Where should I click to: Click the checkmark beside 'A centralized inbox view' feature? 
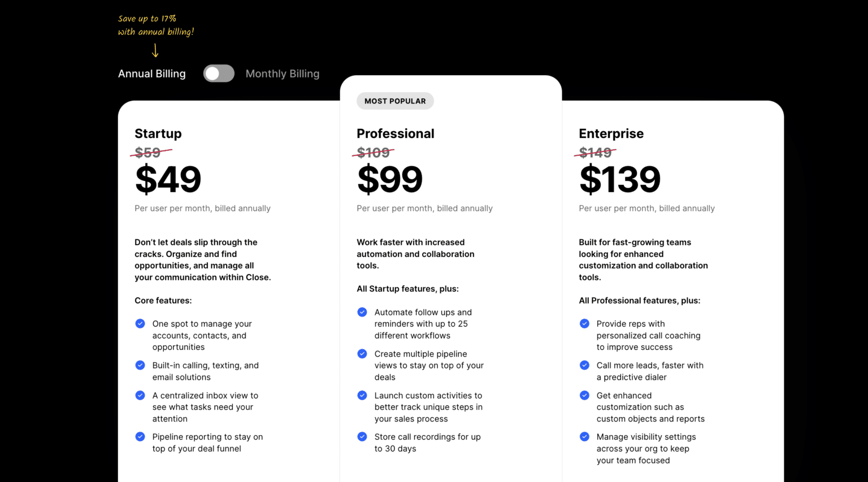click(140, 395)
